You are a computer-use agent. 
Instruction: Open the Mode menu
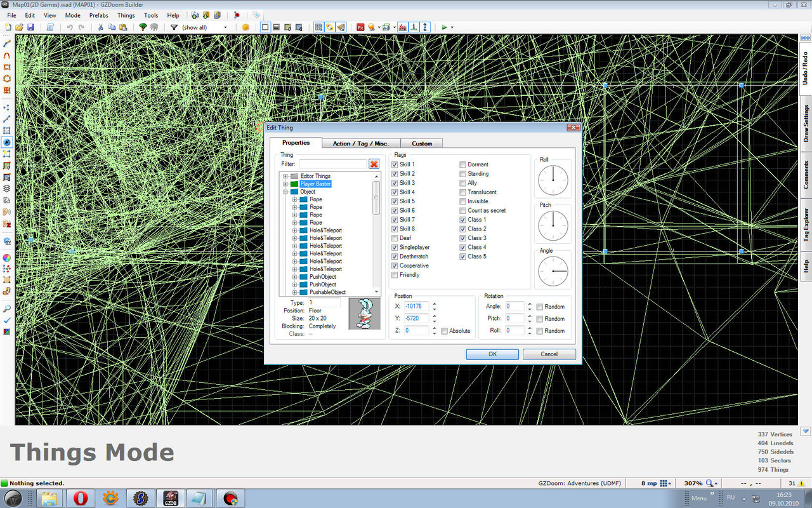pos(73,15)
